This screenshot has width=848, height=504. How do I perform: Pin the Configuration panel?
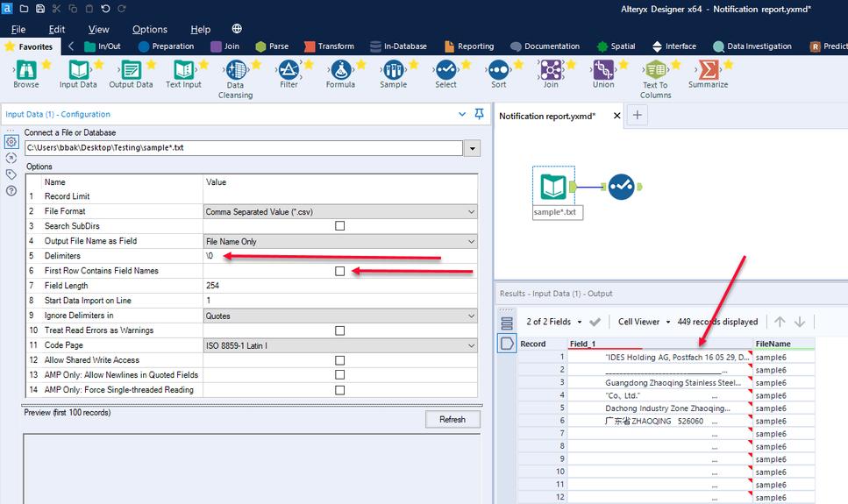479,114
